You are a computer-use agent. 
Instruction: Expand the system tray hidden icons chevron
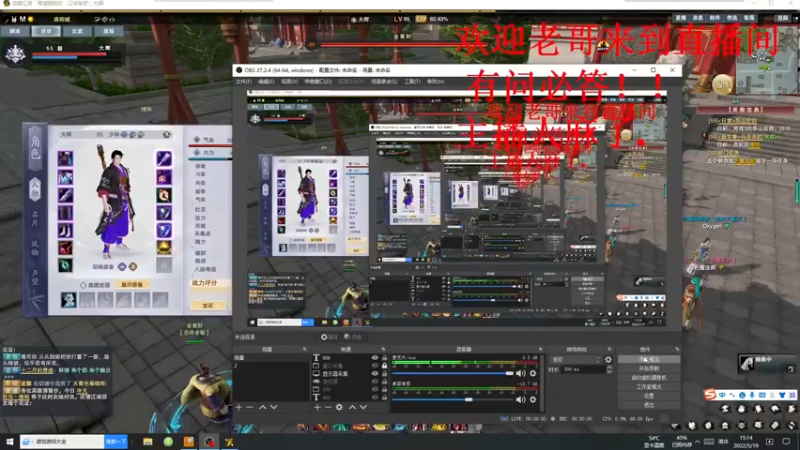pos(697,442)
